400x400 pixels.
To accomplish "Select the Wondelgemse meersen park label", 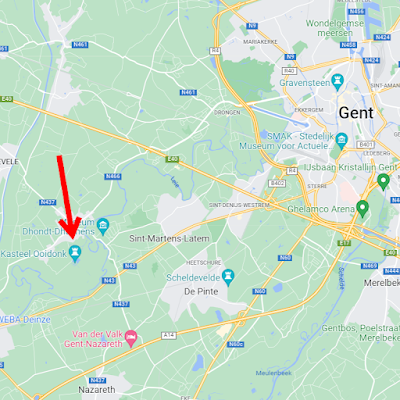I will point(335,28).
